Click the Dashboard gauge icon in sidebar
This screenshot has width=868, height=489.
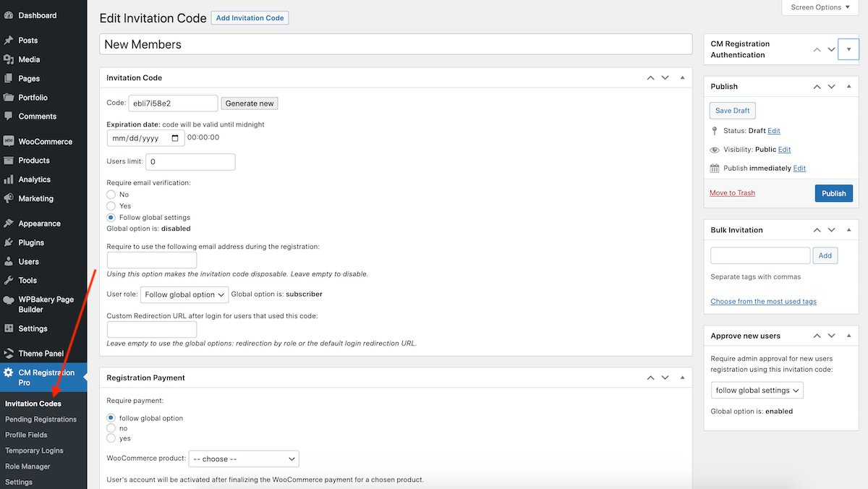9,15
